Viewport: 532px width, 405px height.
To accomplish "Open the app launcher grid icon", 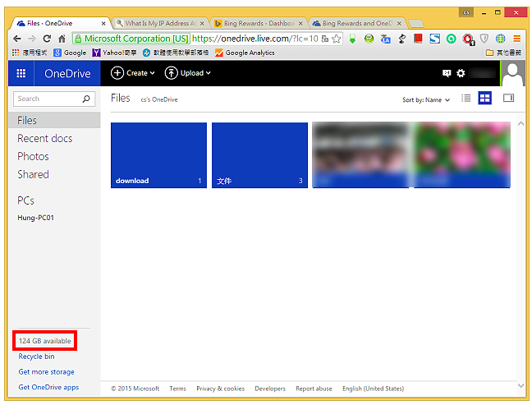I will pos(21,73).
